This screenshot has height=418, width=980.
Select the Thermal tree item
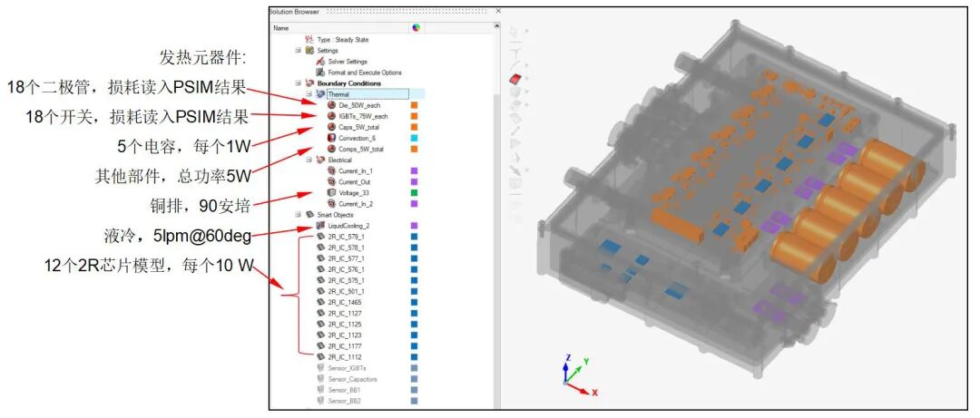point(367,94)
